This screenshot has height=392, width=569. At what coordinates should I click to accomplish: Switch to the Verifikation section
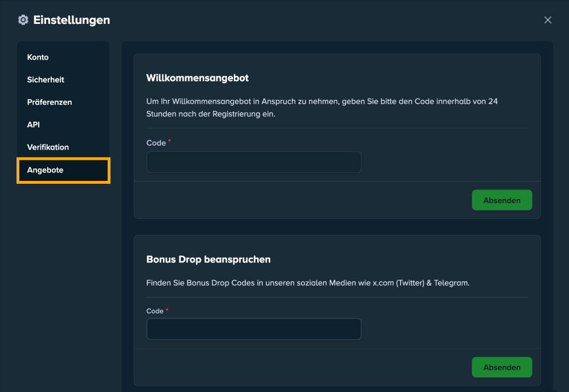(x=48, y=147)
